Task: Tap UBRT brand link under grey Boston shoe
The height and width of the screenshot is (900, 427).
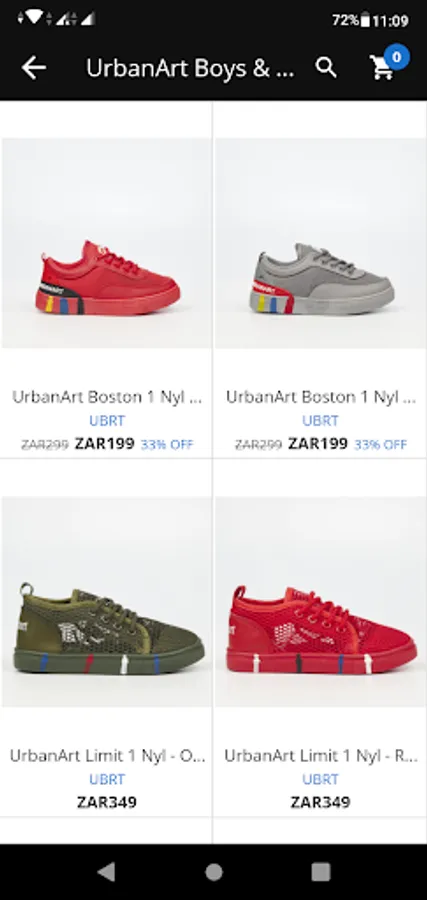Action: tap(320, 421)
